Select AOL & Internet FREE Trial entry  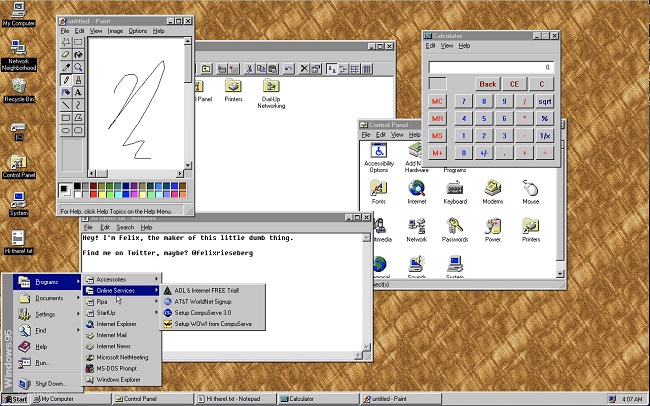click(213, 291)
